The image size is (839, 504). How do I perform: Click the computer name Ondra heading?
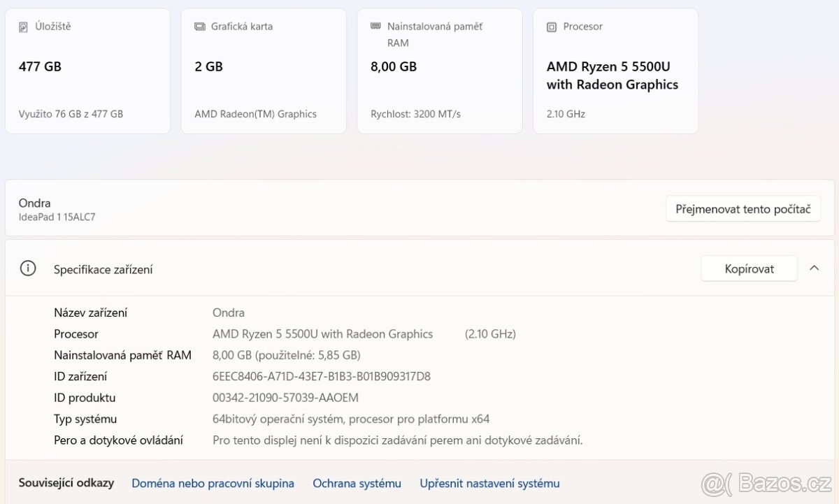point(35,203)
